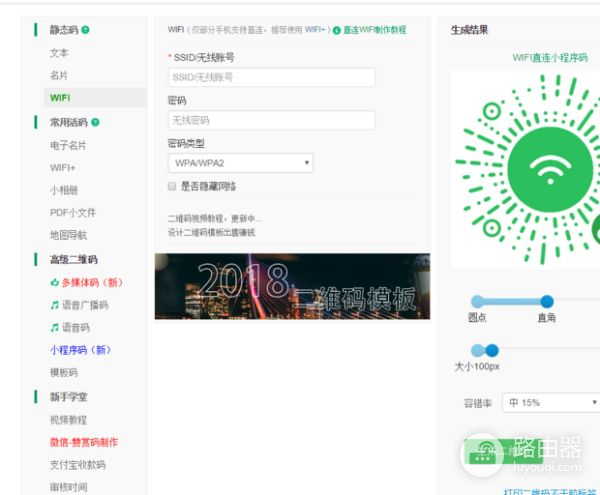Open 微信-赞赏码制作 link
Viewport: 600px width, 495px height.
tap(84, 442)
